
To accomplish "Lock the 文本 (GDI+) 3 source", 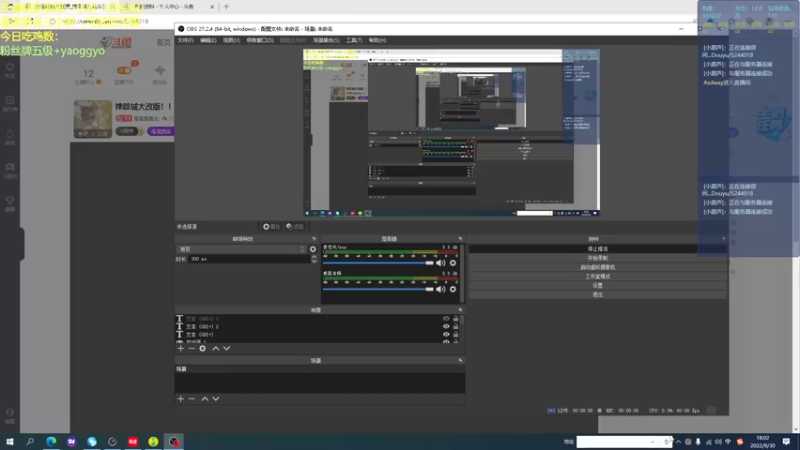I will (x=456, y=319).
